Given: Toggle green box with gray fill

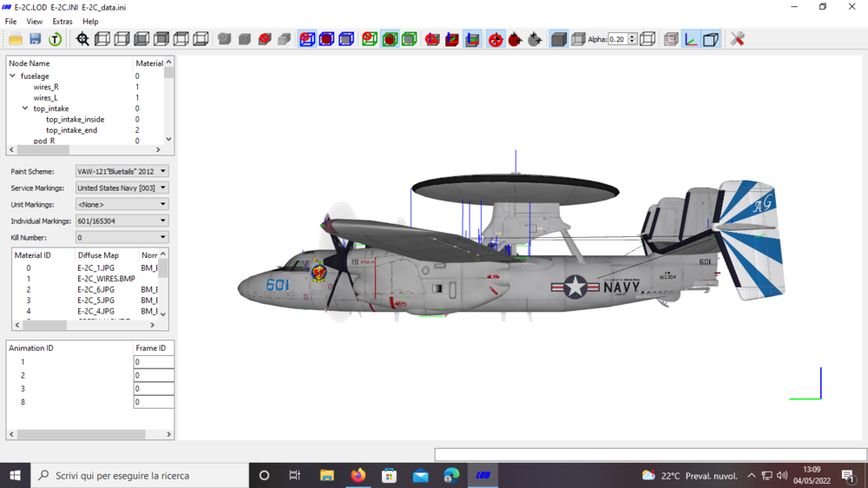Looking at the screenshot, I should pos(409,39).
